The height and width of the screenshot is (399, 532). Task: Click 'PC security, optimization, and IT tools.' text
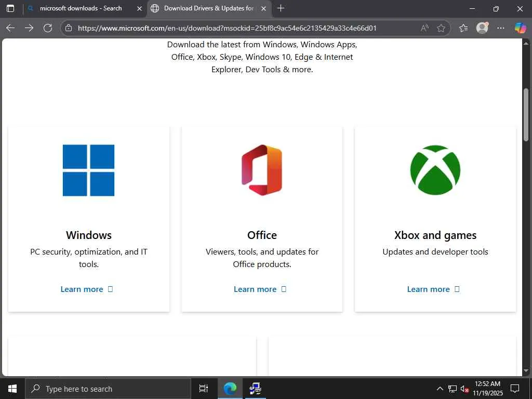tap(89, 258)
